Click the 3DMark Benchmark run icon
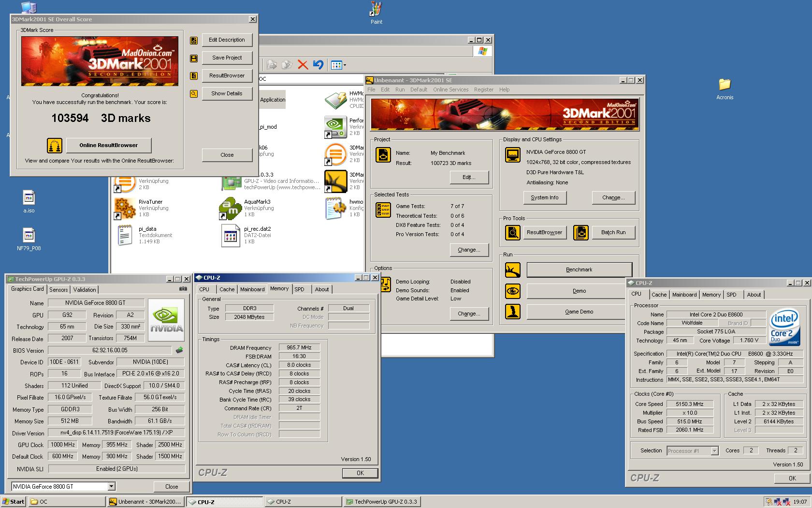This screenshot has height=508, width=812. click(513, 270)
